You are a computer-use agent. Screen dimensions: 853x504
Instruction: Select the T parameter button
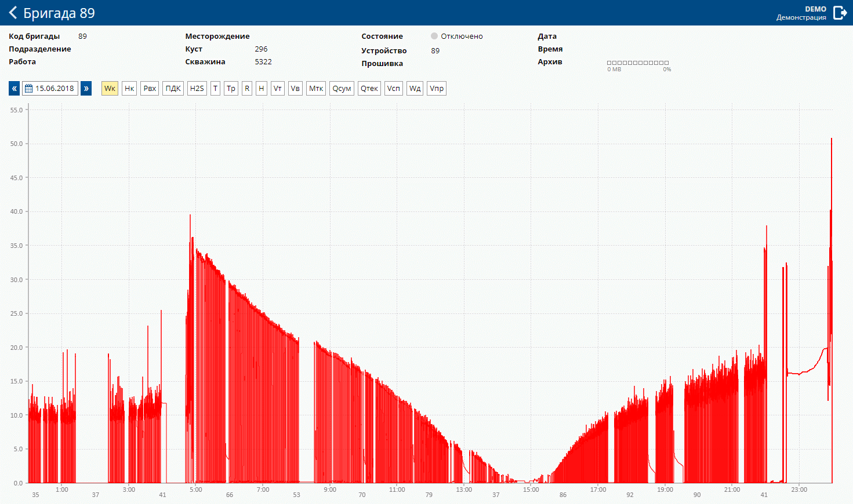[x=215, y=89]
